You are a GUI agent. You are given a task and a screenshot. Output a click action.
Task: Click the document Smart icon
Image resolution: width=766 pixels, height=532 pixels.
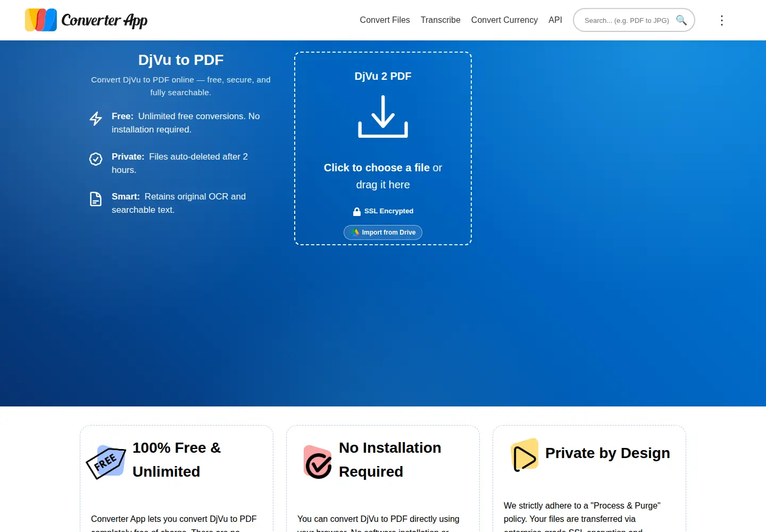pos(96,199)
